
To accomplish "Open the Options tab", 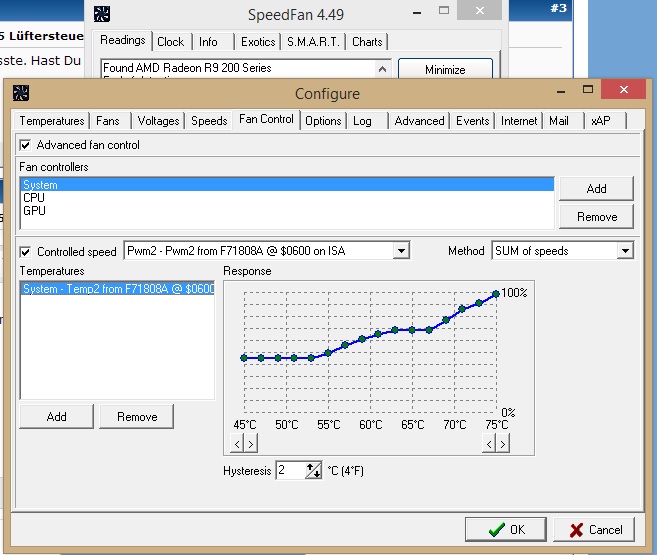I will [x=323, y=121].
